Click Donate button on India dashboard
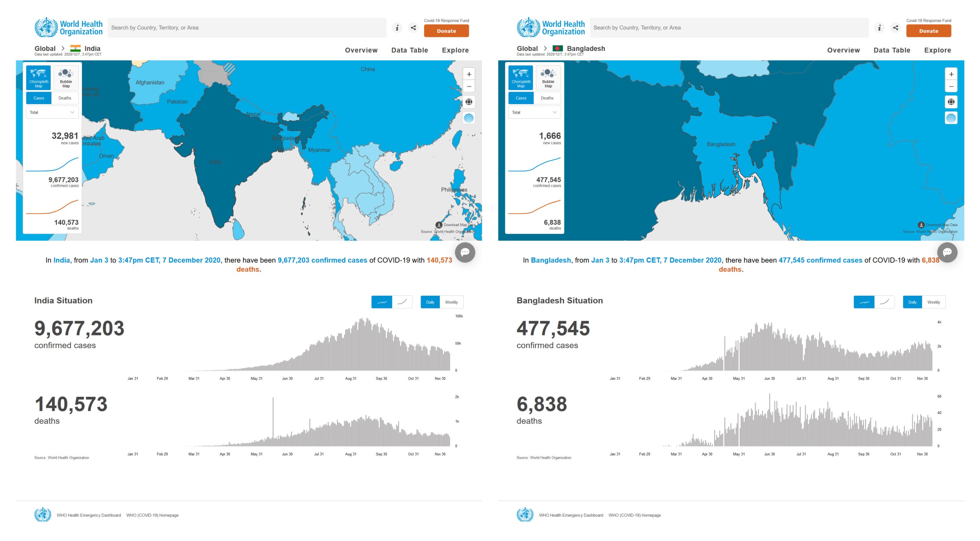 tap(446, 31)
